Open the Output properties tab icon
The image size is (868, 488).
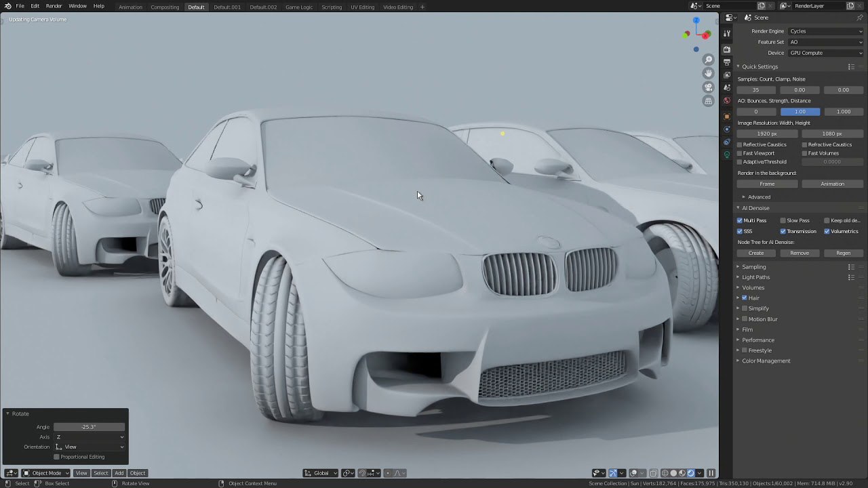click(x=727, y=62)
